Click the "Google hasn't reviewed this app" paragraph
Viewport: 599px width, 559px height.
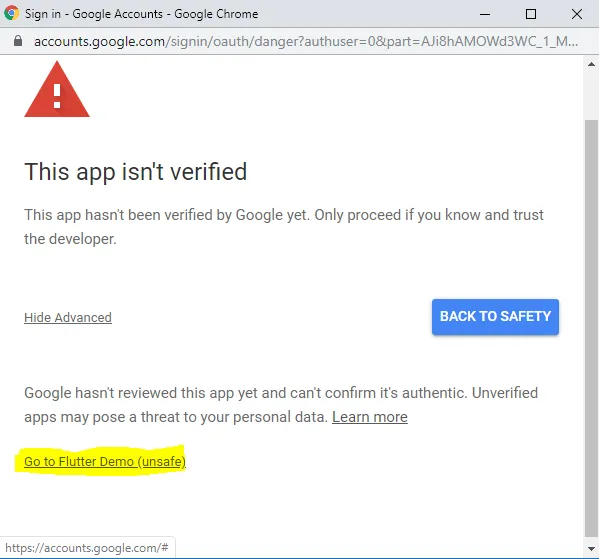281,405
